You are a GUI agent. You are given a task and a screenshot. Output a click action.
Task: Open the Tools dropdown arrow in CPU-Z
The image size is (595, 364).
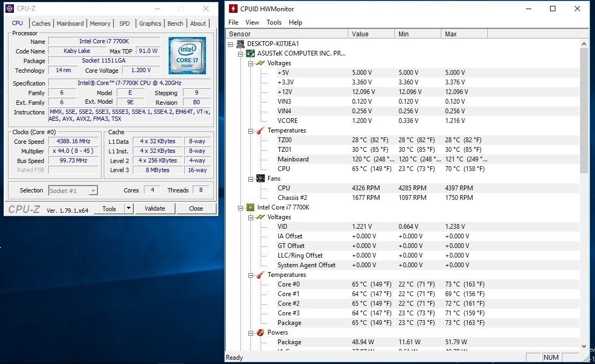point(128,208)
